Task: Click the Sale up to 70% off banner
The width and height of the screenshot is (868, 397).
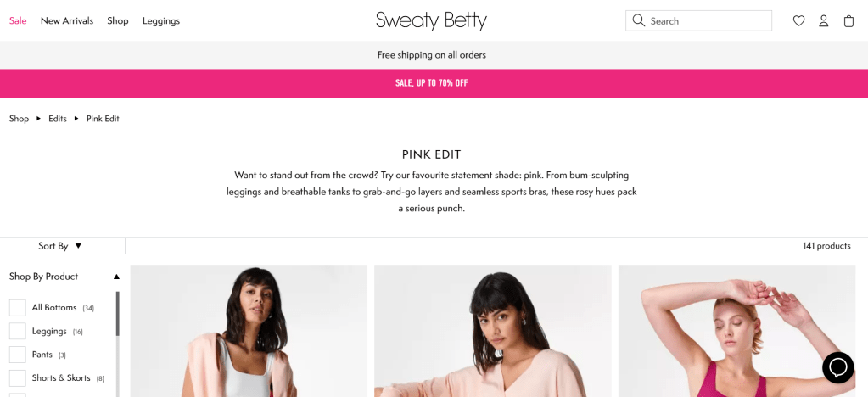Action: (x=431, y=83)
